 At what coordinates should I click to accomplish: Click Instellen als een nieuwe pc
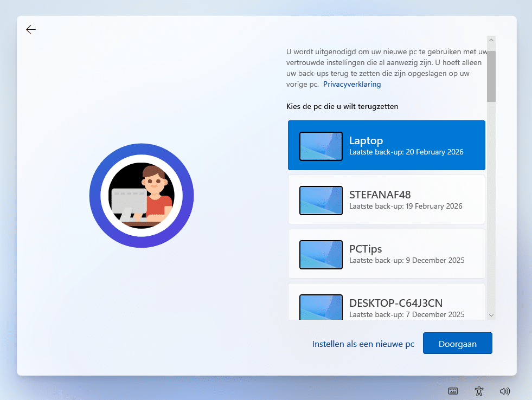[363, 343]
